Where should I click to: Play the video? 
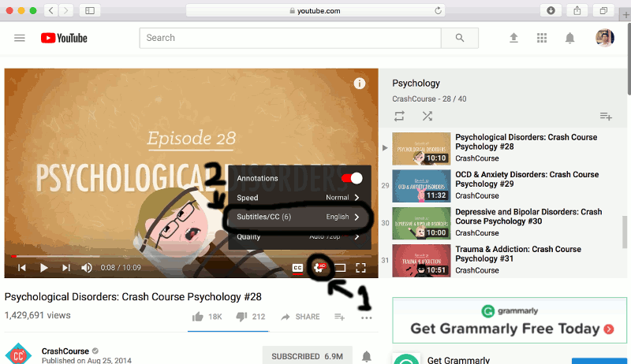[x=44, y=268]
